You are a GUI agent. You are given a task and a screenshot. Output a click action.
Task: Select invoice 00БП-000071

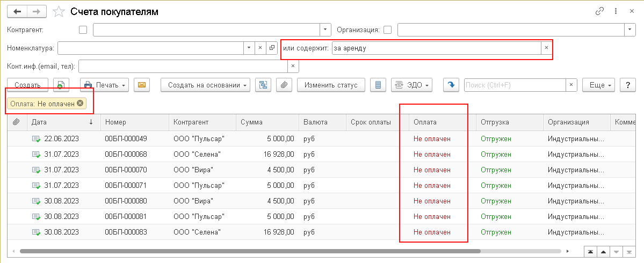tap(322, 186)
